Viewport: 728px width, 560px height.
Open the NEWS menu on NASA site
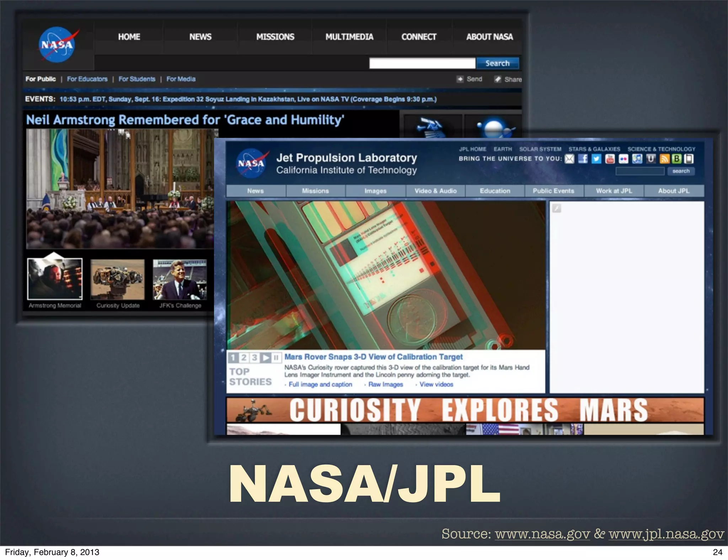(200, 37)
